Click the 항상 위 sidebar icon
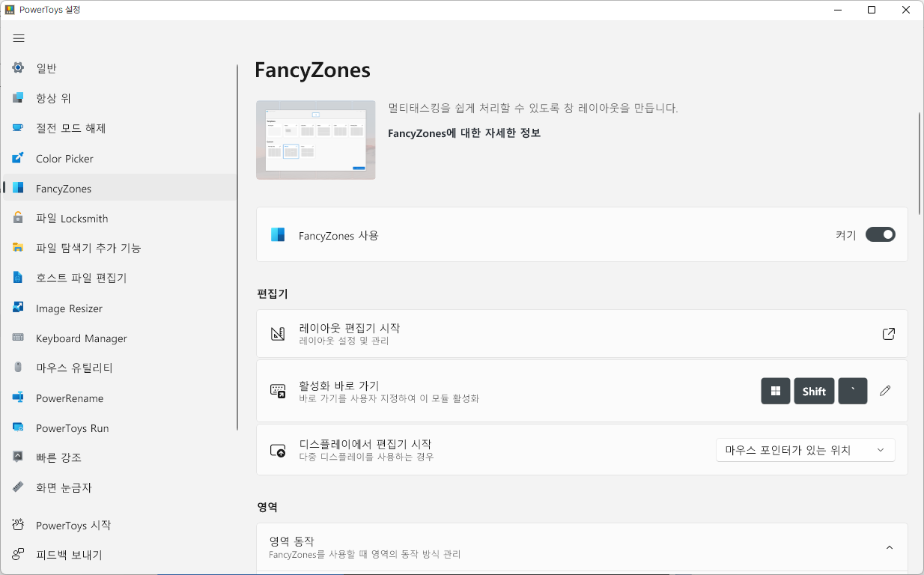 (x=18, y=98)
